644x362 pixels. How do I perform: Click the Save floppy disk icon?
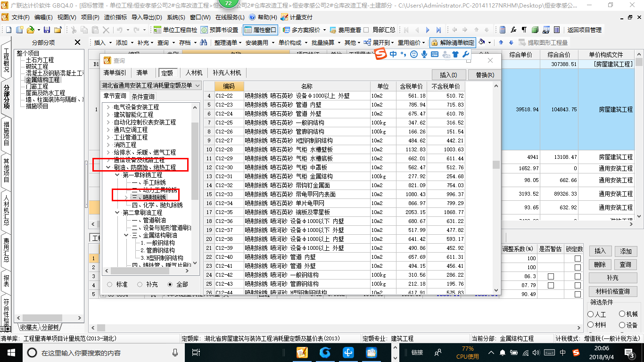46,30
